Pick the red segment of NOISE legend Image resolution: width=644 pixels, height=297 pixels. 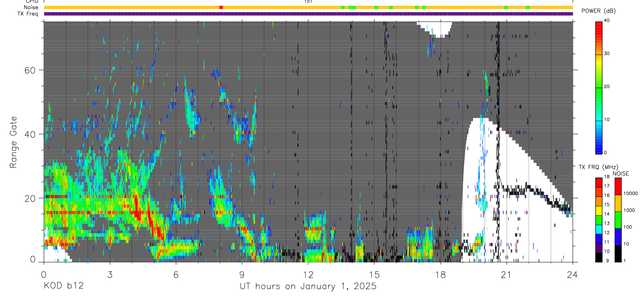tap(618, 186)
